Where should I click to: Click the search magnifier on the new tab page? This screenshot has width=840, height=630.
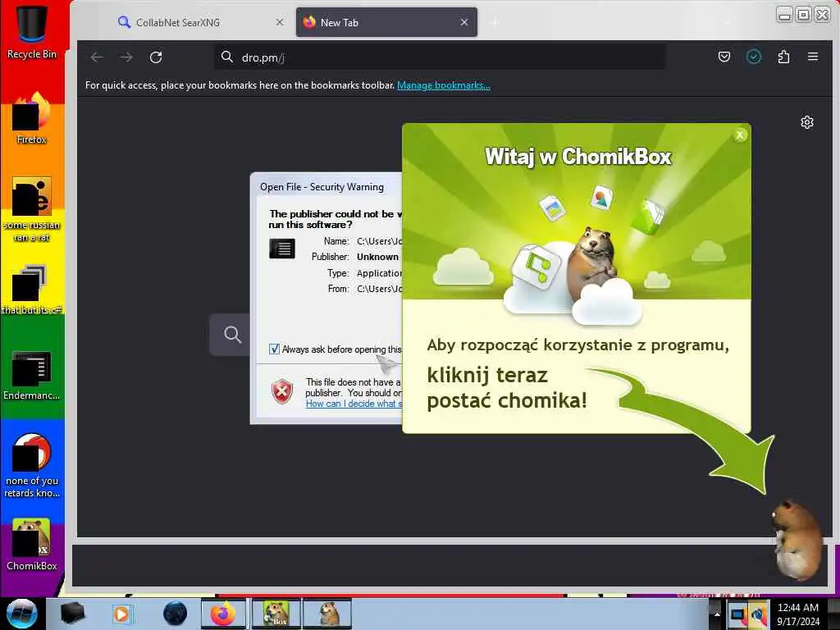232,335
